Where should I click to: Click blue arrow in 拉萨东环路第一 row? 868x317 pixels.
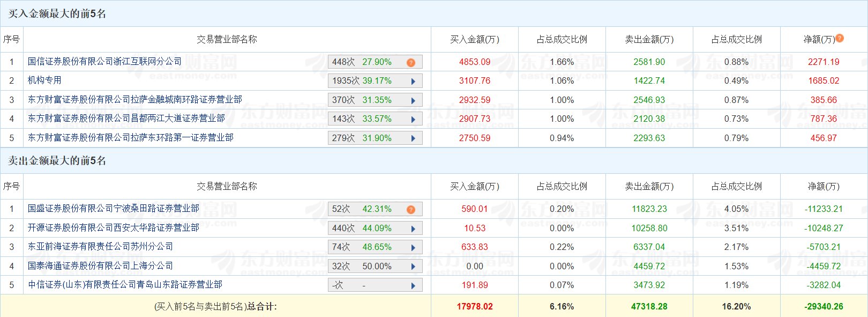pos(413,139)
